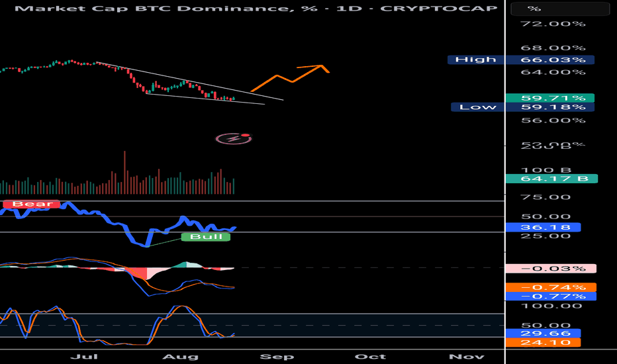The width and height of the screenshot is (617, 364).
Task: Click the green Bull divergence label
Action: tap(206, 236)
